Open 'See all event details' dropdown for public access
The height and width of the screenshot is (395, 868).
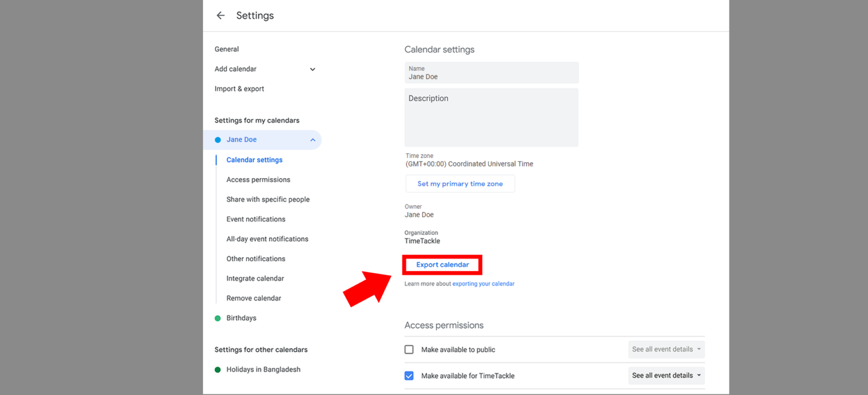[x=666, y=349]
